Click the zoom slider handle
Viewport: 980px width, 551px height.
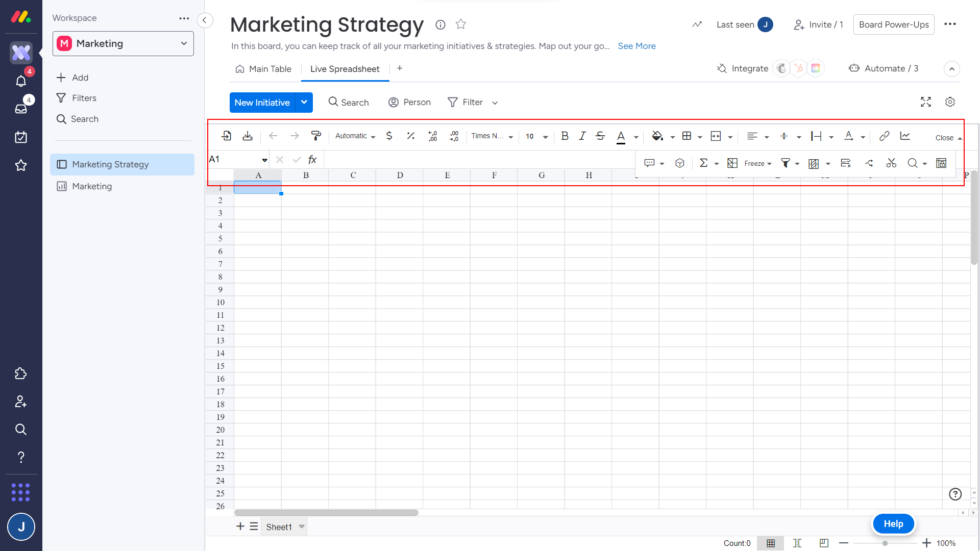point(885,543)
